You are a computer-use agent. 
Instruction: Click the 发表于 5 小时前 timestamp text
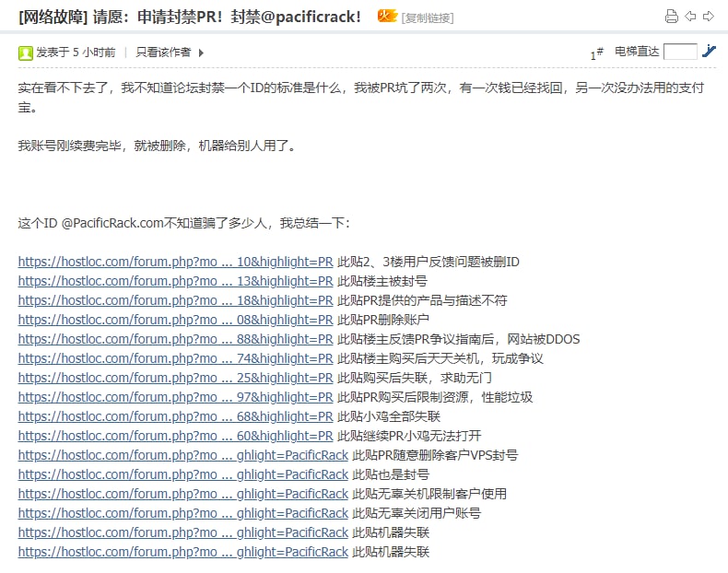pos(76,52)
